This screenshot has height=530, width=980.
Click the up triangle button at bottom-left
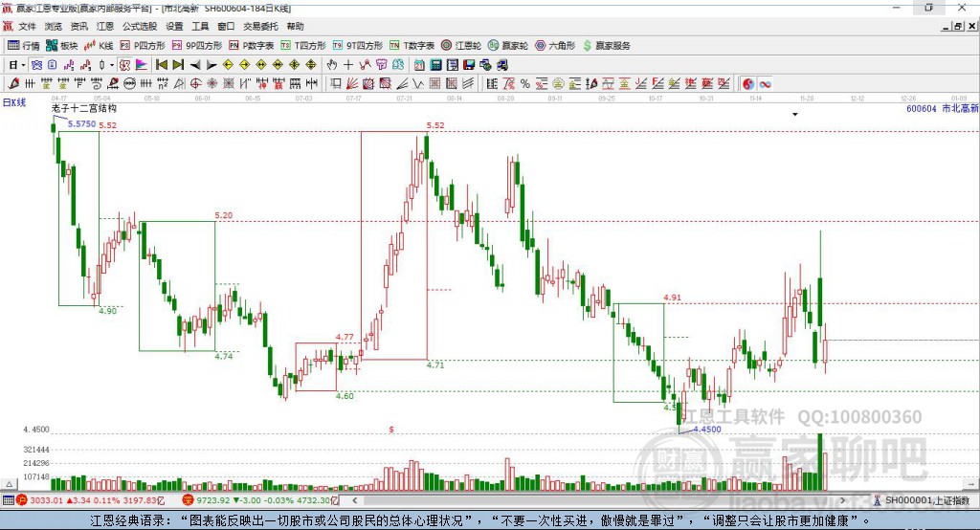tap(9, 484)
